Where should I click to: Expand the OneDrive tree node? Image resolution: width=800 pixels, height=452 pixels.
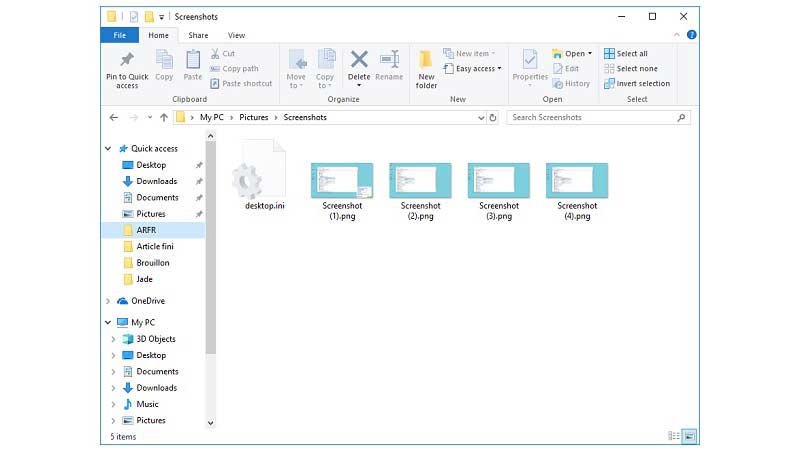(109, 301)
